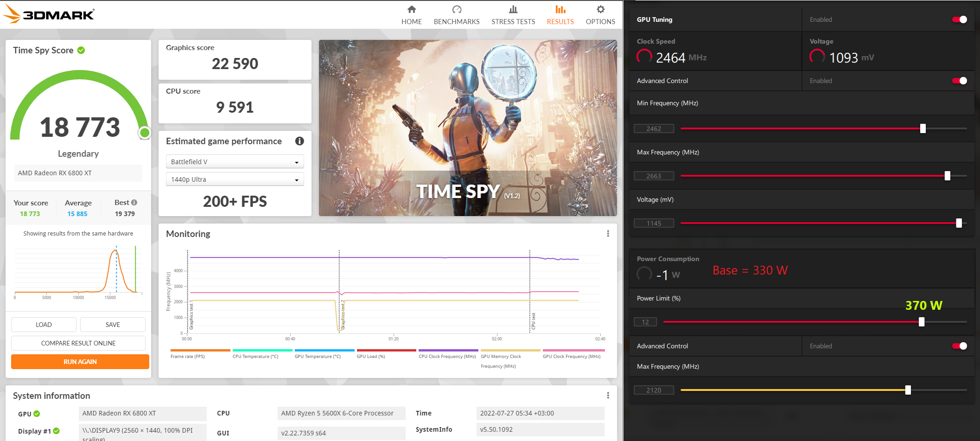Click the 1093 mV voltage reading
This screenshot has width=980, height=441.
[x=852, y=58]
